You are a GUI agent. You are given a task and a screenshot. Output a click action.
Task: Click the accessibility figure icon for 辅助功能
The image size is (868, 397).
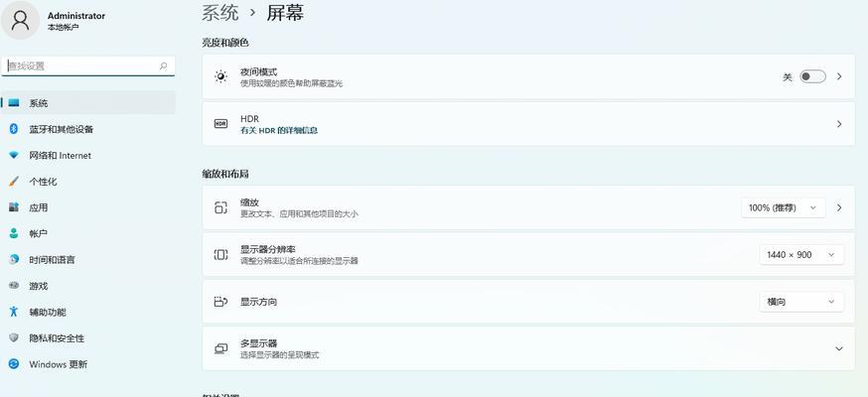coord(14,312)
